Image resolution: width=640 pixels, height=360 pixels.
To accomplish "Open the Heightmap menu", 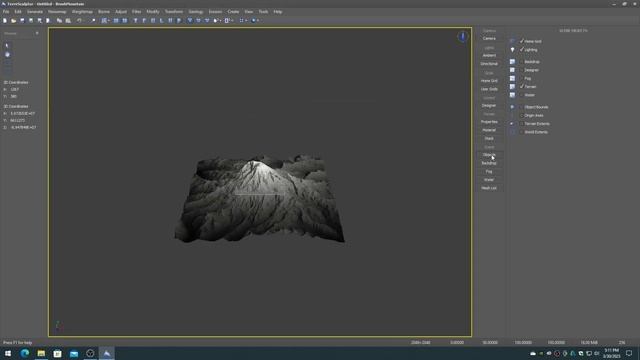I will pyautogui.click(x=57, y=12).
